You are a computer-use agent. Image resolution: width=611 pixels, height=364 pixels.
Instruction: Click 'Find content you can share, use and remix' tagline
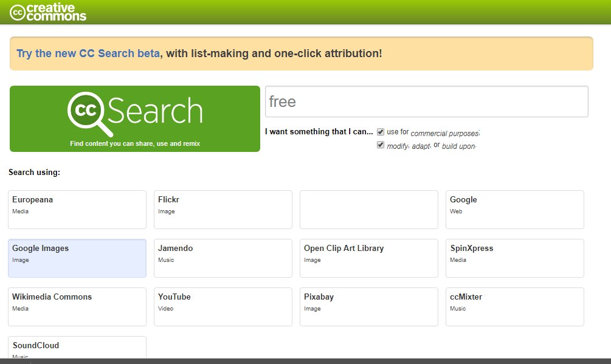tap(135, 143)
